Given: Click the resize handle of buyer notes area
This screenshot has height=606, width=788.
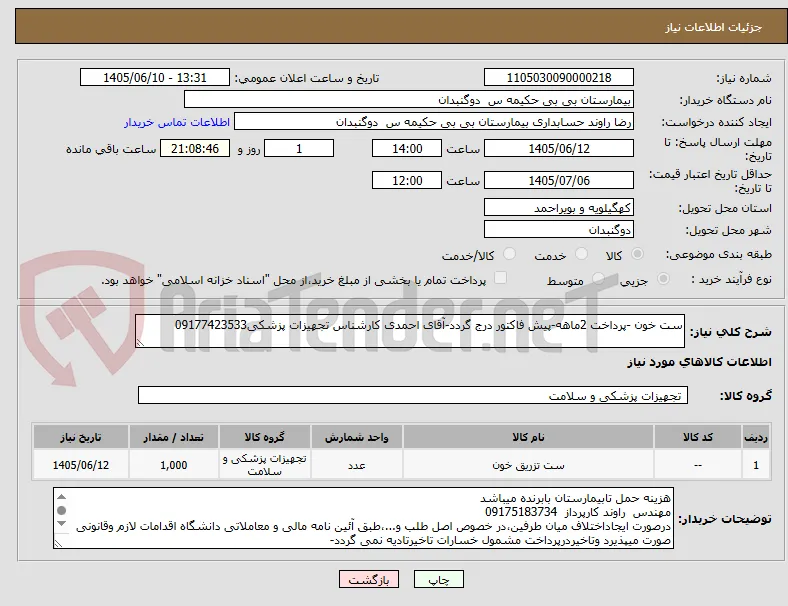Looking at the screenshot, I should (x=58, y=543).
